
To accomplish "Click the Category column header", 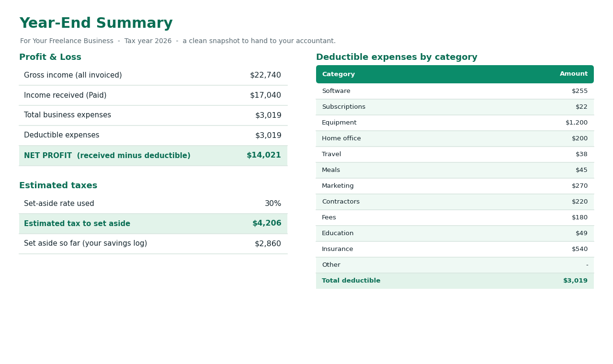I will pos(338,74).
